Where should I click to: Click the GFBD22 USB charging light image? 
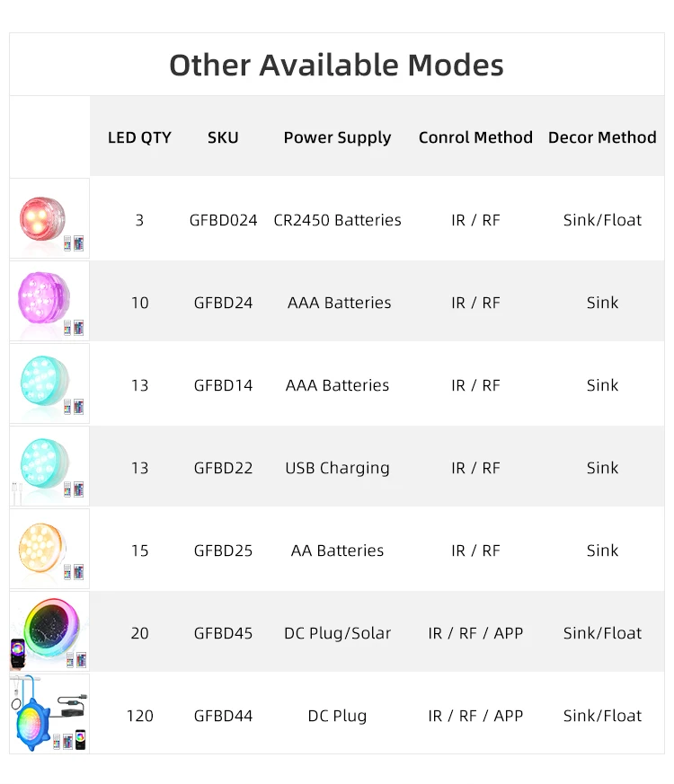pos(49,467)
